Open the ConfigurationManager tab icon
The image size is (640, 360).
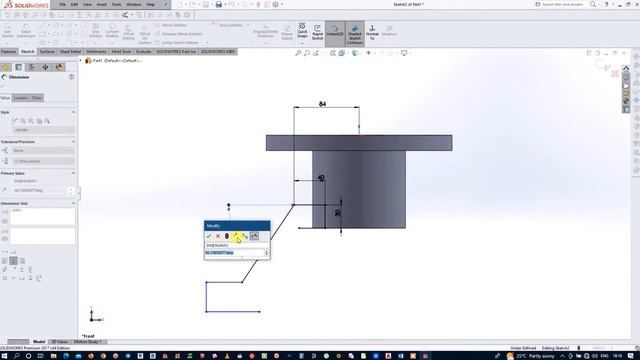pyautogui.click(x=32, y=67)
